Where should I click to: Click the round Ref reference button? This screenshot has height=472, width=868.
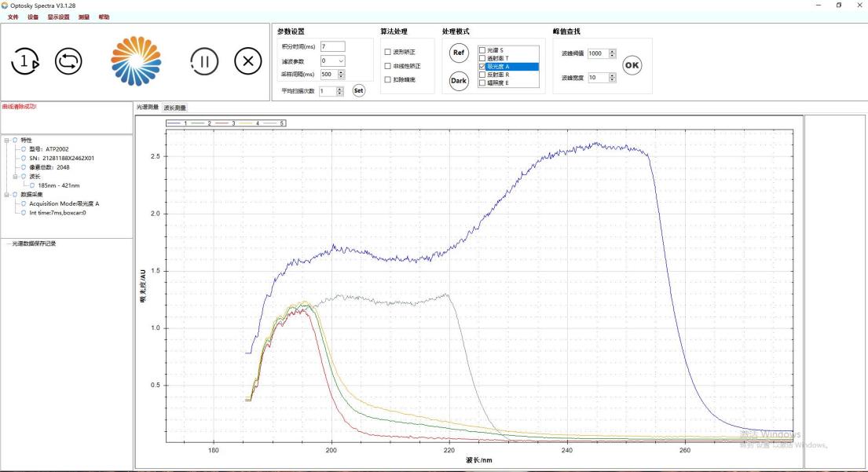[x=459, y=53]
